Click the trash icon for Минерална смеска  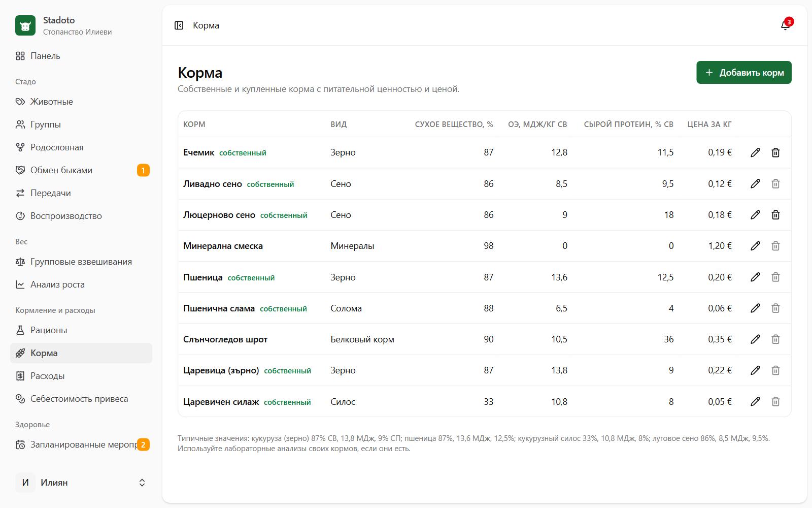[x=775, y=246]
